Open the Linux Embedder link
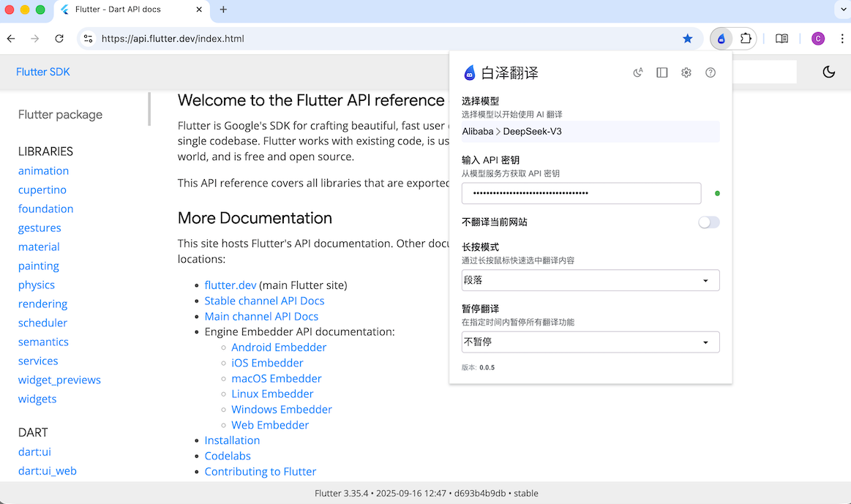 pos(272,394)
